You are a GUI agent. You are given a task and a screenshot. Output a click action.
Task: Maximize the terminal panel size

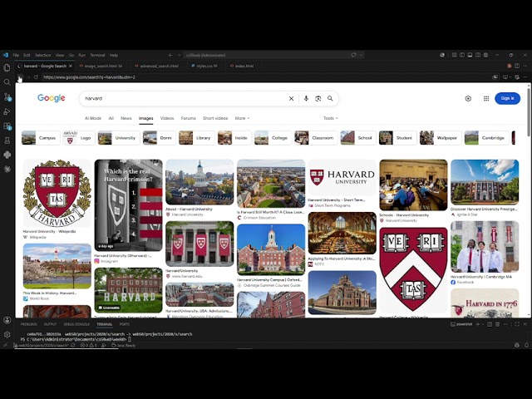click(x=517, y=324)
